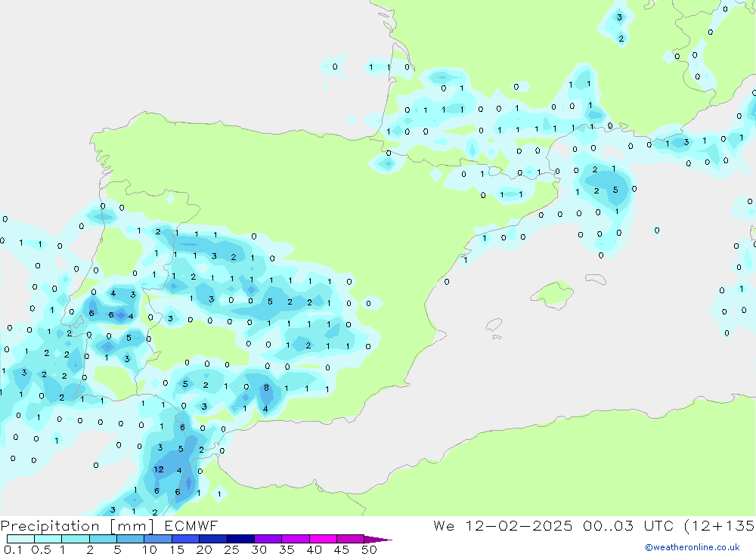The height and width of the screenshot is (554, 756).
Task: Click the date '12-02-2025' text
Action: 519,525
